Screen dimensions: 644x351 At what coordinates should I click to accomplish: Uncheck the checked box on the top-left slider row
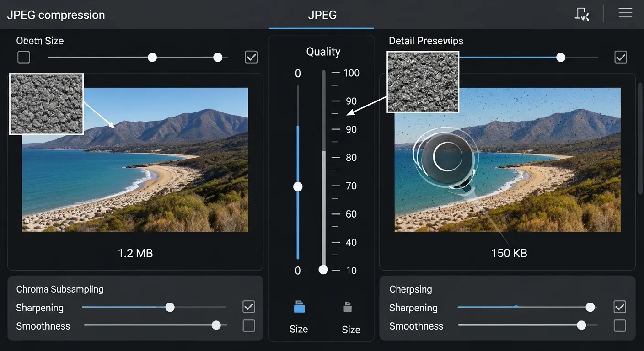pyautogui.click(x=251, y=57)
